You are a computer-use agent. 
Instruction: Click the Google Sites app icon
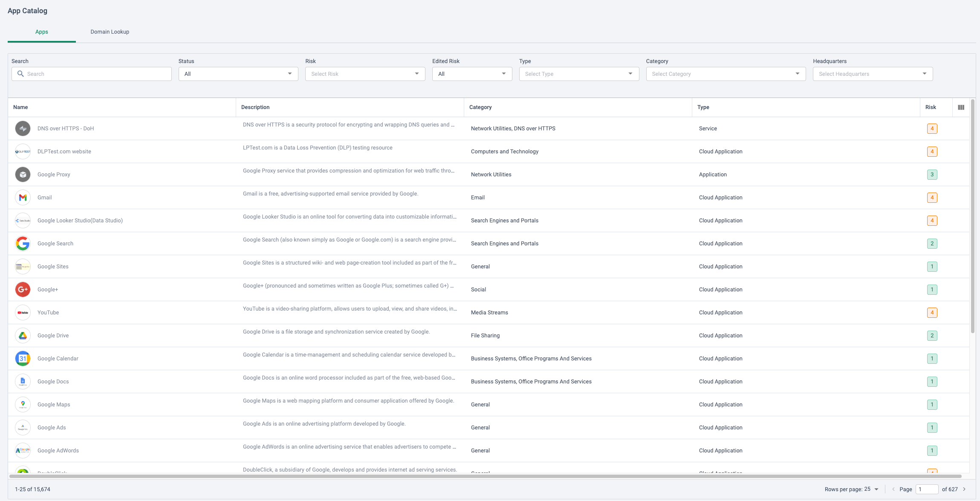[x=23, y=267]
